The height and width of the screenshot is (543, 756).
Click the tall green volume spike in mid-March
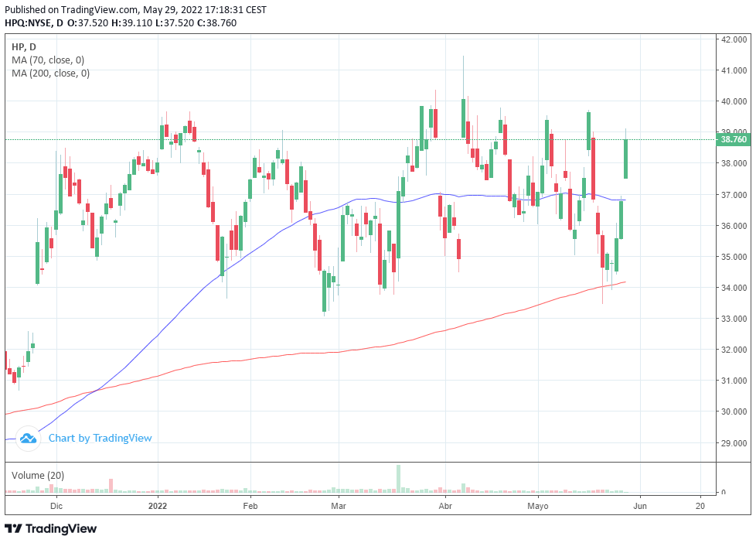tap(398, 479)
